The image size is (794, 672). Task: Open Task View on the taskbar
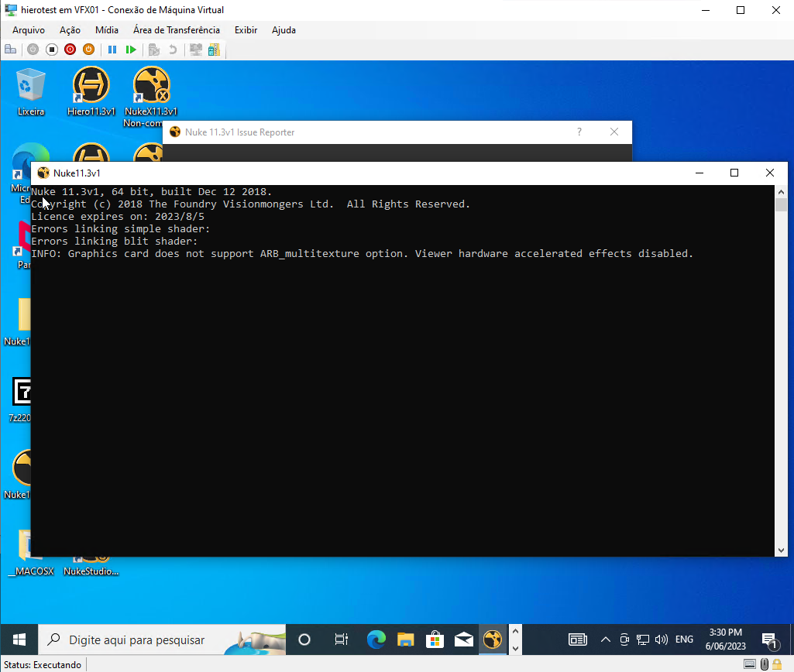342,639
